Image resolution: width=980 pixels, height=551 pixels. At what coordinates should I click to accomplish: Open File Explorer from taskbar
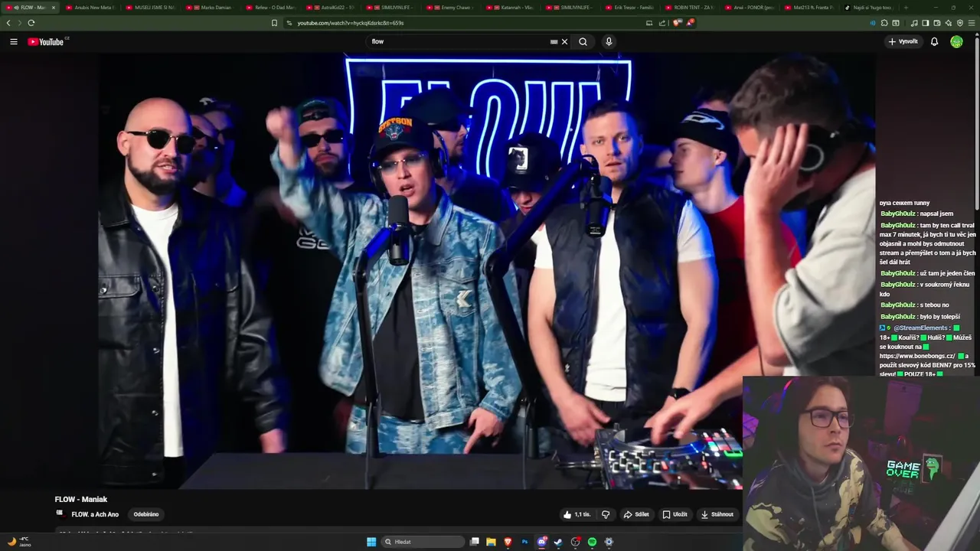(x=491, y=542)
